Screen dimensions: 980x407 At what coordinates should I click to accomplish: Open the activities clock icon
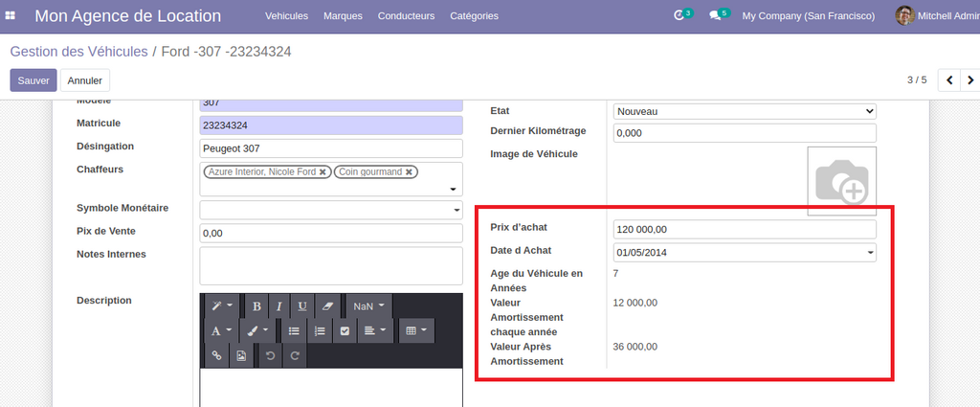point(680,15)
